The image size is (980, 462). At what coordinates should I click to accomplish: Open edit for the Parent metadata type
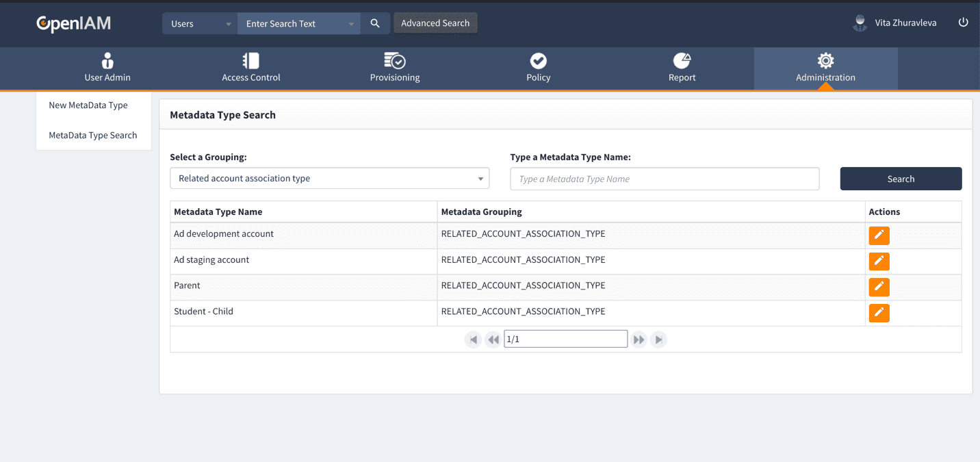pos(879,287)
